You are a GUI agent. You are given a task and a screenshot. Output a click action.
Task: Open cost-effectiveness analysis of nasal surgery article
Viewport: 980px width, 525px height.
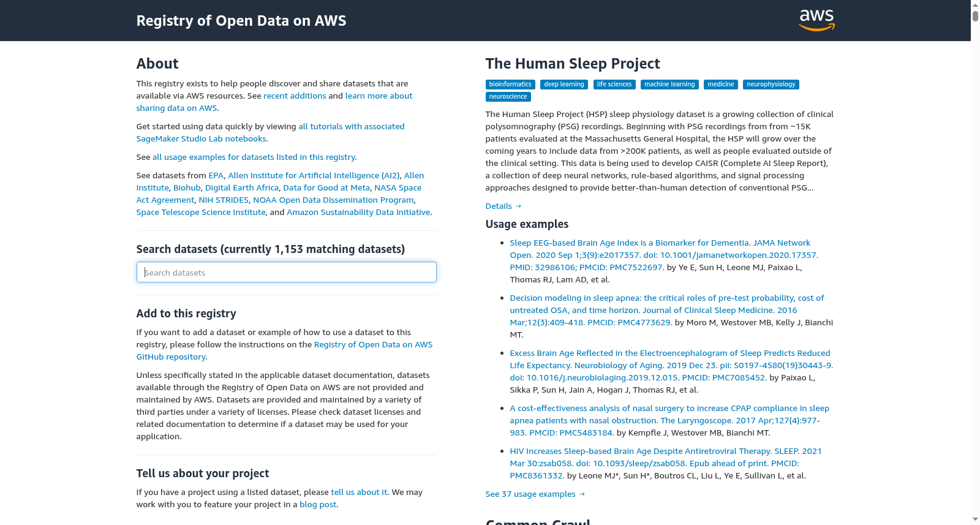tap(669, 420)
